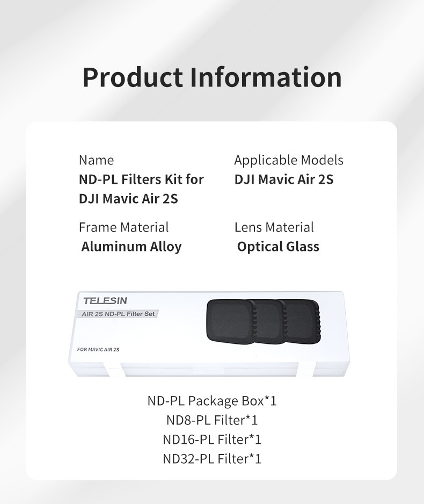Select the ND-PL Filters Kit for text
This screenshot has height=504, width=424.
(x=141, y=179)
